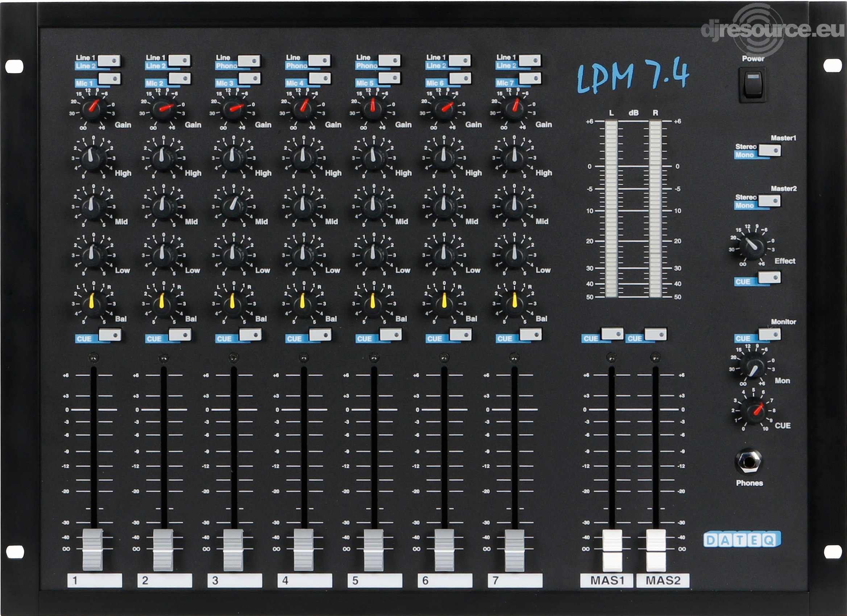Toggle Master1 Stereo/Mono switch
847x616 pixels.
(770, 150)
